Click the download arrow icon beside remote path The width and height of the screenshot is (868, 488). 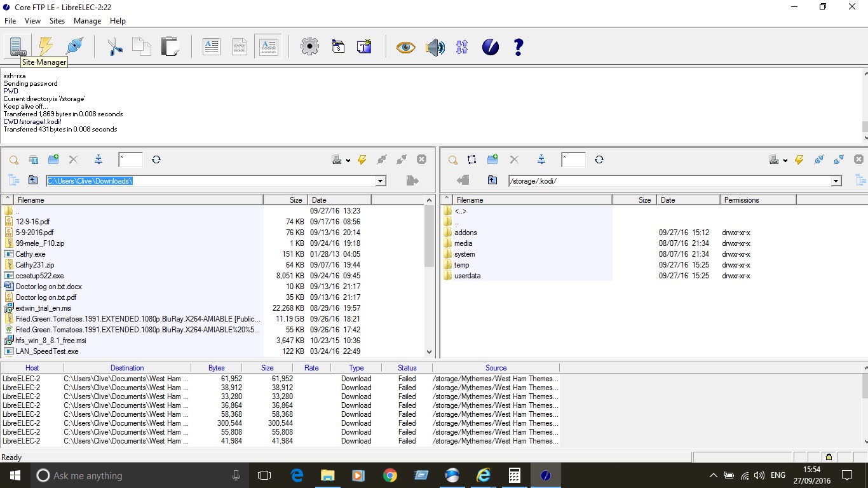[x=463, y=181]
